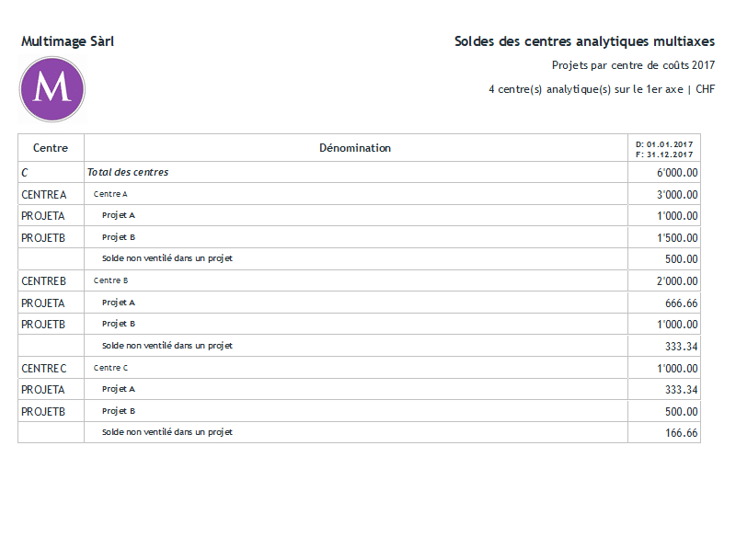Click the Multimage Sàrl company name
736x560 pixels.
coord(67,41)
